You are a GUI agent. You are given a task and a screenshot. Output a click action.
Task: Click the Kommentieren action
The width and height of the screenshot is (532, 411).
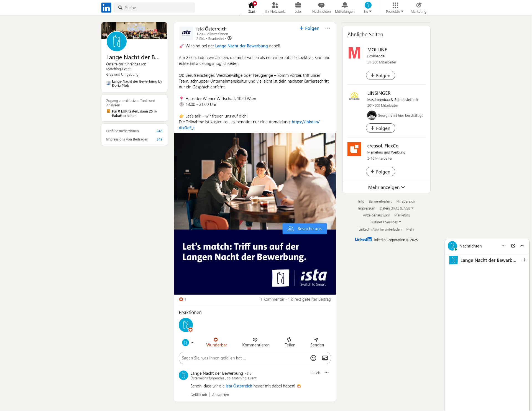256,342
